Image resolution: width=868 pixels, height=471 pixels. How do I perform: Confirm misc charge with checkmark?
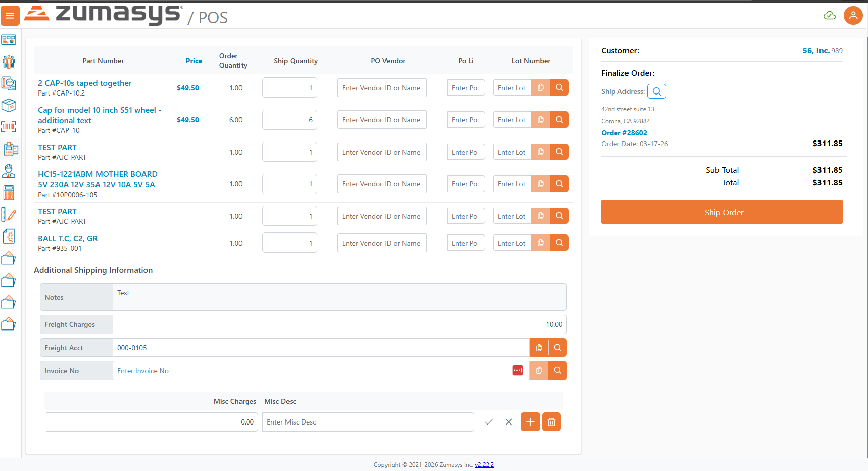tap(489, 422)
